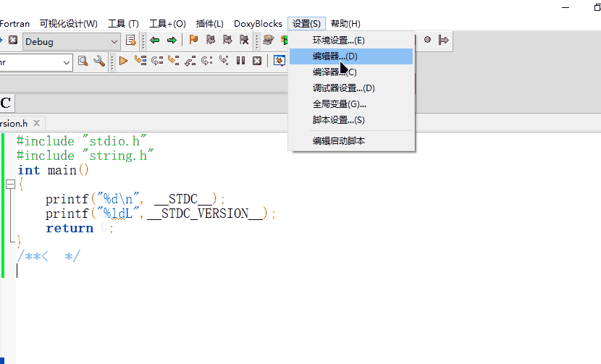Choose 编辑启动脚本 from the menu
Screen dimensions: 601x364
(351, 140)
